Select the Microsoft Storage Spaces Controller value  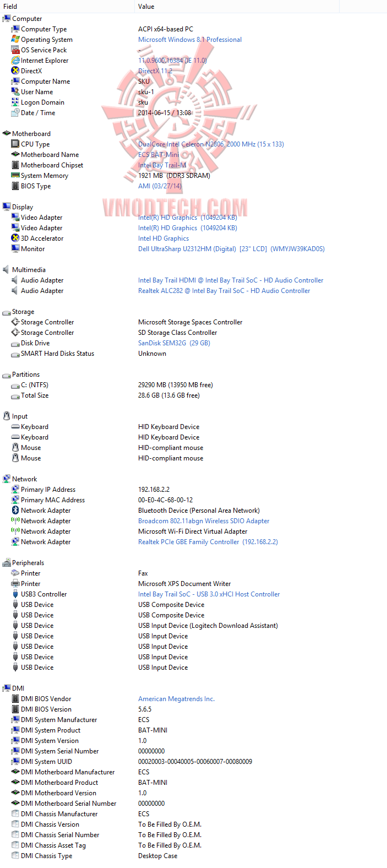(190, 322)
